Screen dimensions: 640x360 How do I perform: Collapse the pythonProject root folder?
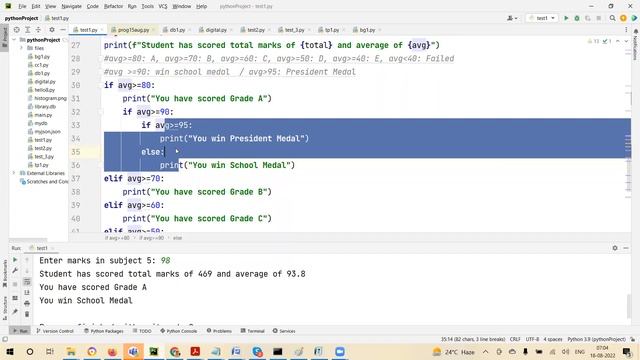[15, 40]
